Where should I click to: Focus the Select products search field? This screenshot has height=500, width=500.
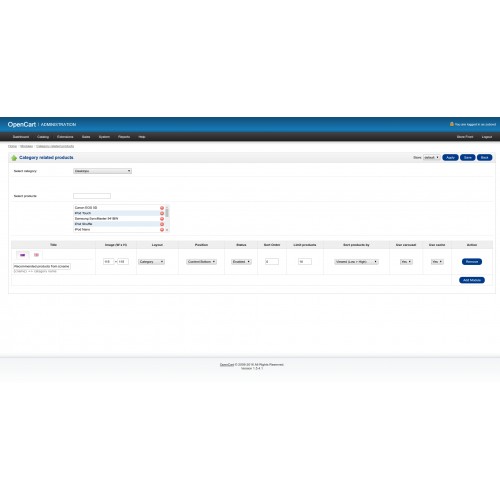[92, 196]
